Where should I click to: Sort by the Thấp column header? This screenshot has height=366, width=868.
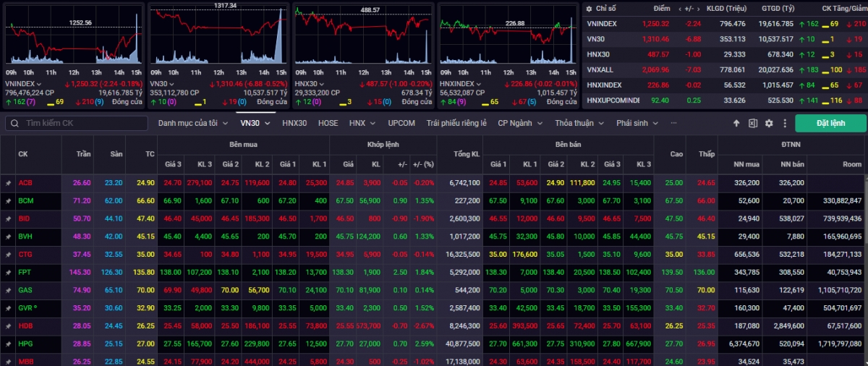(x=706, y=154)
